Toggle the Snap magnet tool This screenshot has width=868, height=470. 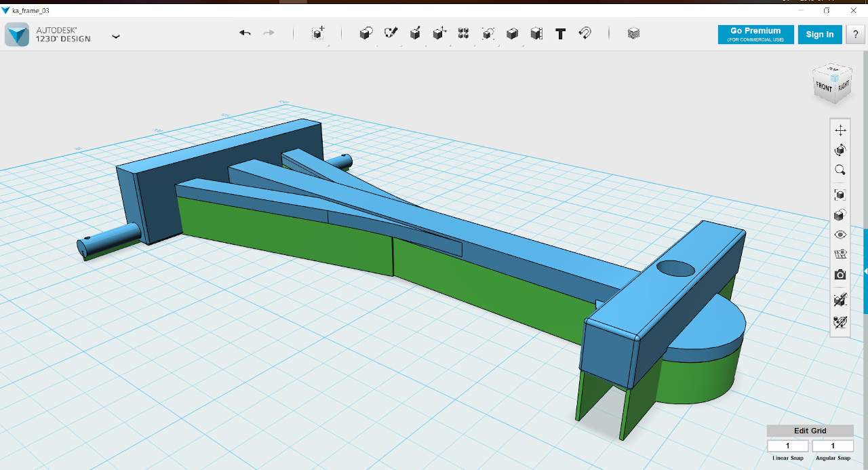tap(585, 33)
